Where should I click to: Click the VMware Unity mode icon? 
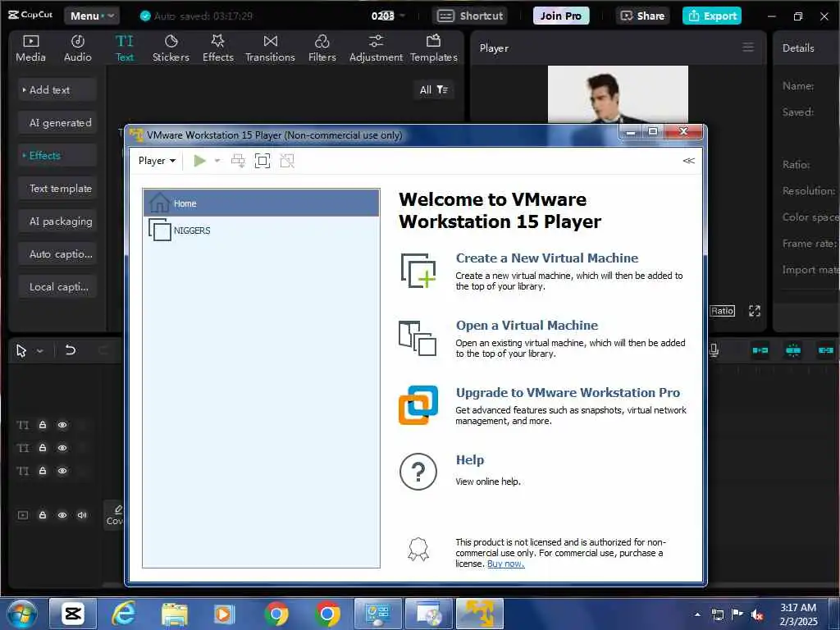(287, 161)
